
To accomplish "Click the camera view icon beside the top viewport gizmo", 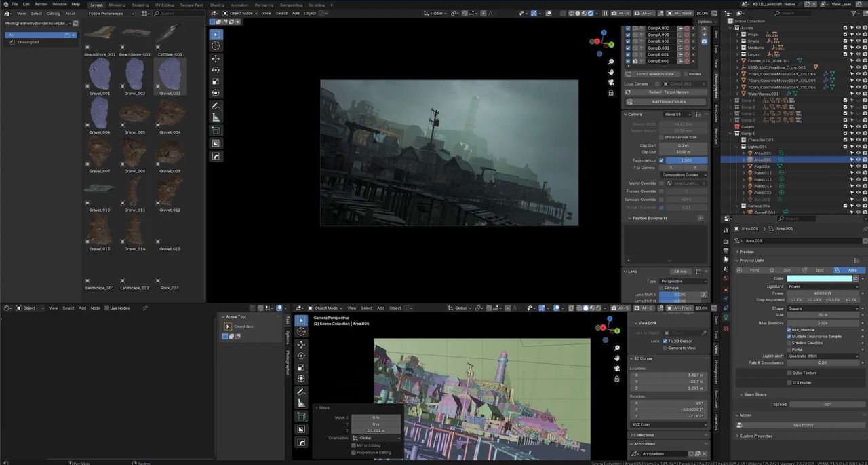I will [x=610, y=82].
